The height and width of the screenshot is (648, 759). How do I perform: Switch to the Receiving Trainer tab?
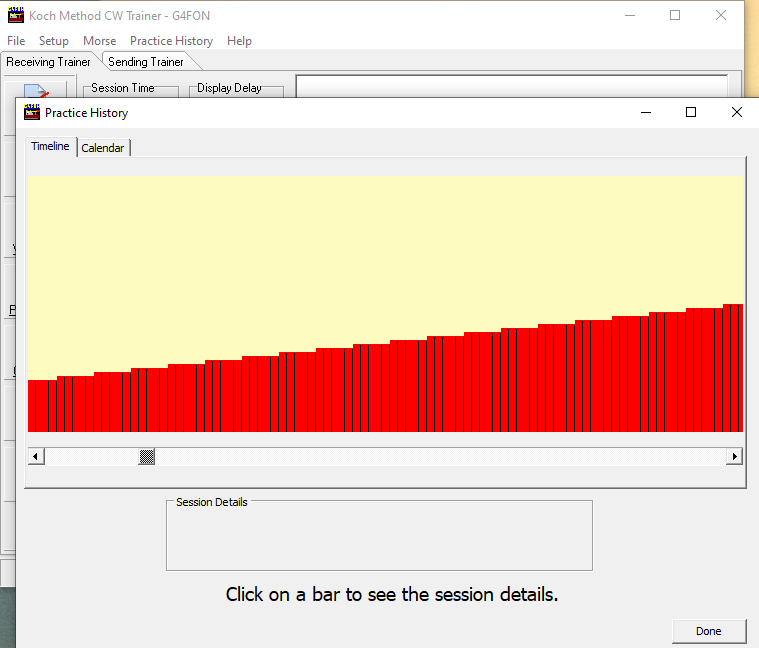(x=48, y=62)
